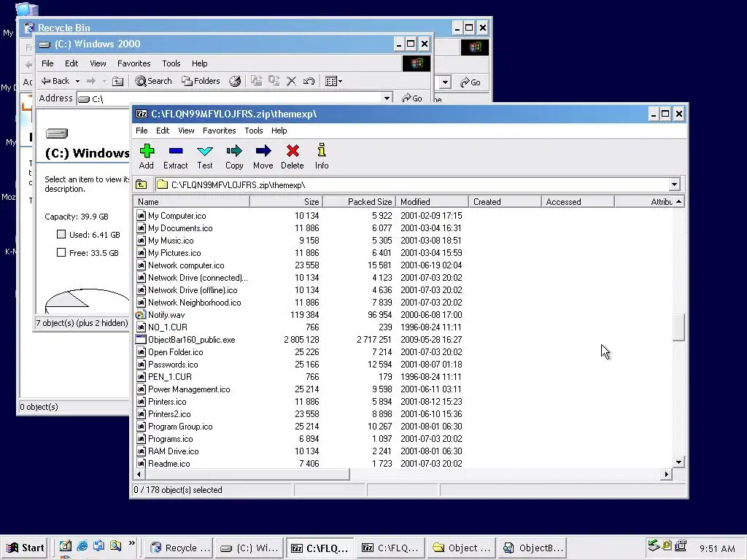Click the fourth quick launch search icon

115,546
